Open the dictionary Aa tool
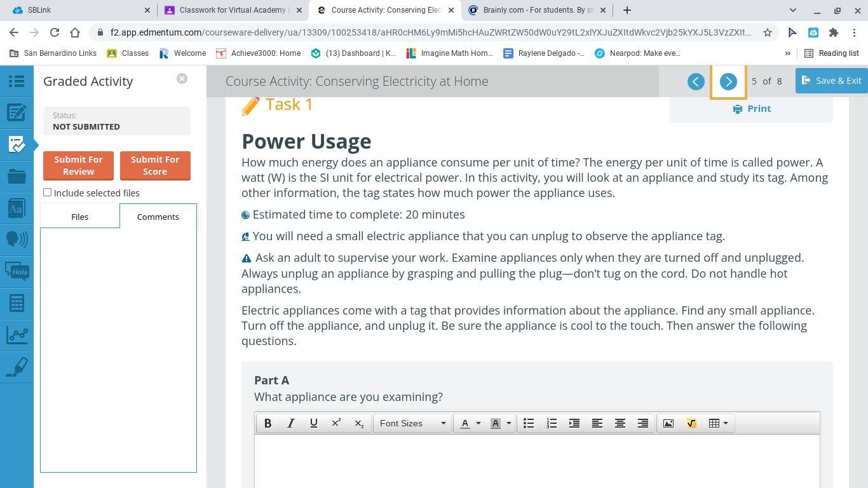 point(17,208)
